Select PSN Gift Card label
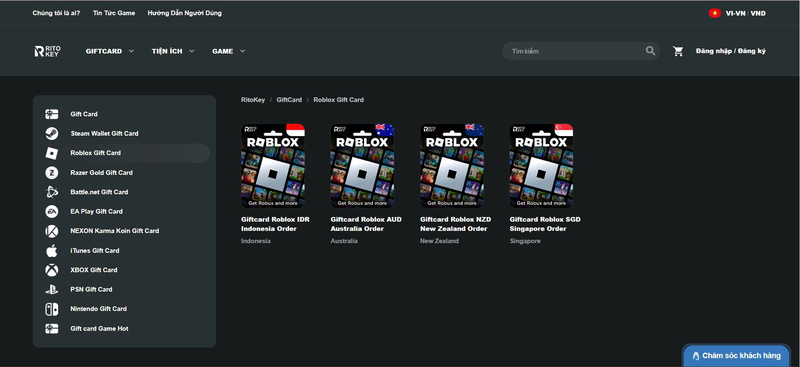This screenshot has height=367, width=800. click(91, 289)
